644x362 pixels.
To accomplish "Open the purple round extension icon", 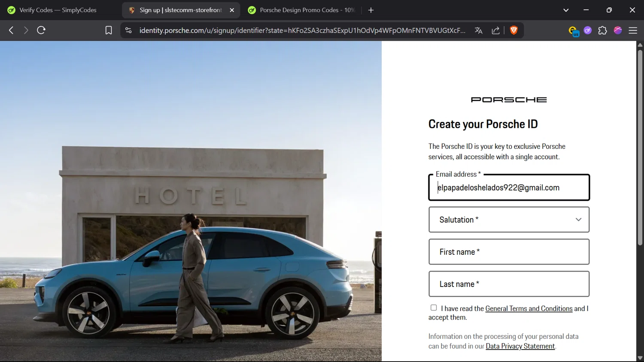I will [588, 30].
